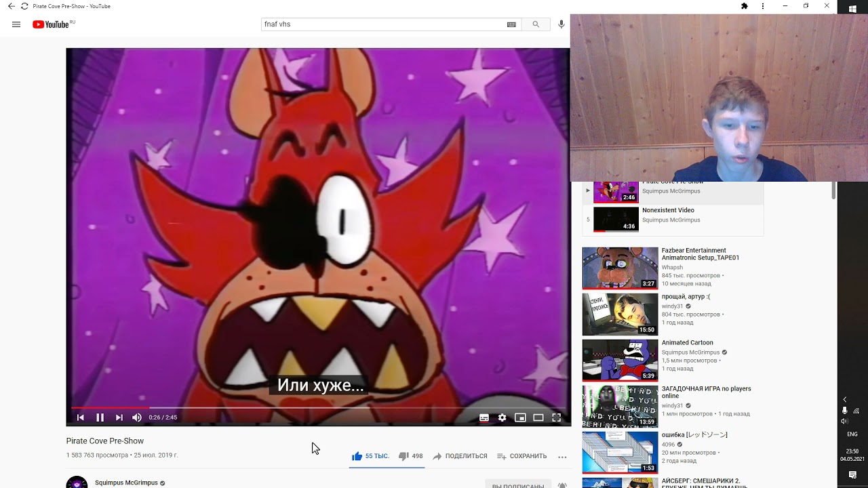The height and width of the screenshot is (488, 868).
Task: Open Squimpus McGrimpus channel name link
Action: tap(126, 483)
